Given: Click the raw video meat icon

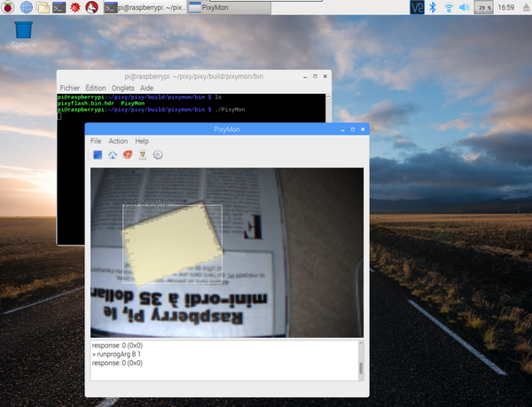Looking at the screenshot, I should 128,155.
